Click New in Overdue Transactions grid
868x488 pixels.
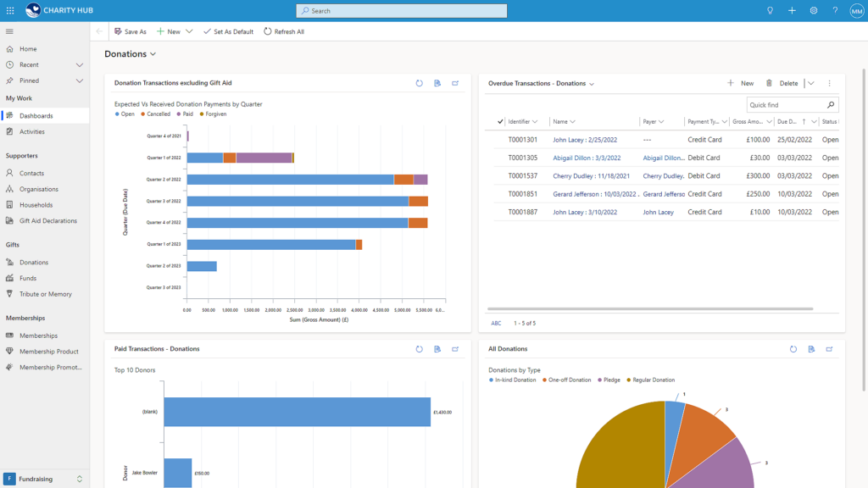(x=741, y=83)
